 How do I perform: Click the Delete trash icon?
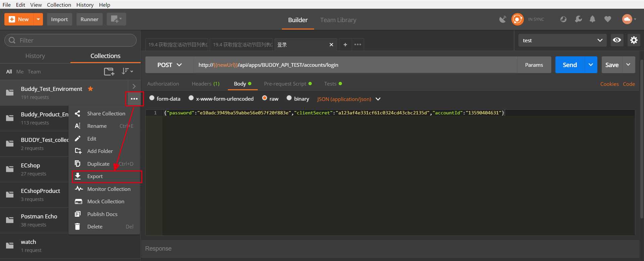tap(78, 226)
